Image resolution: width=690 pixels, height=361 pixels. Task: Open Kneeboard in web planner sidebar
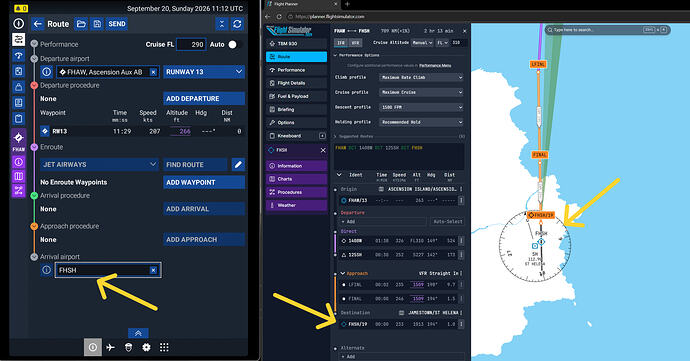292,136
